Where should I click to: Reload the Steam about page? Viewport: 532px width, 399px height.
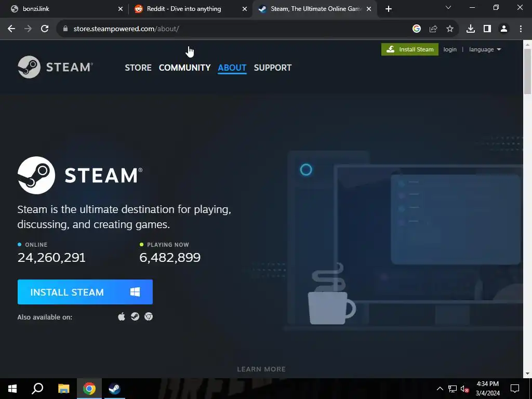(45, 29)
